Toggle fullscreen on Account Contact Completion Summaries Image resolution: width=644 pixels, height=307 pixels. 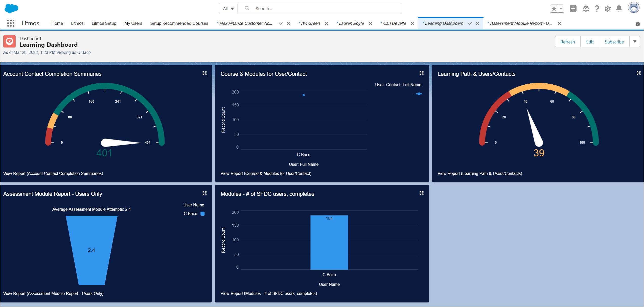point(204,73)
